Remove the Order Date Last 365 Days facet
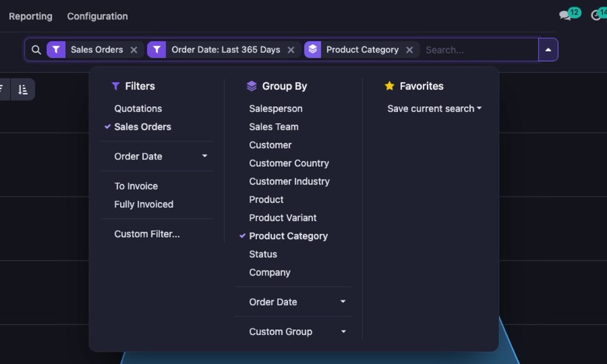Viewport: 607px width, 364px height. 291,50
